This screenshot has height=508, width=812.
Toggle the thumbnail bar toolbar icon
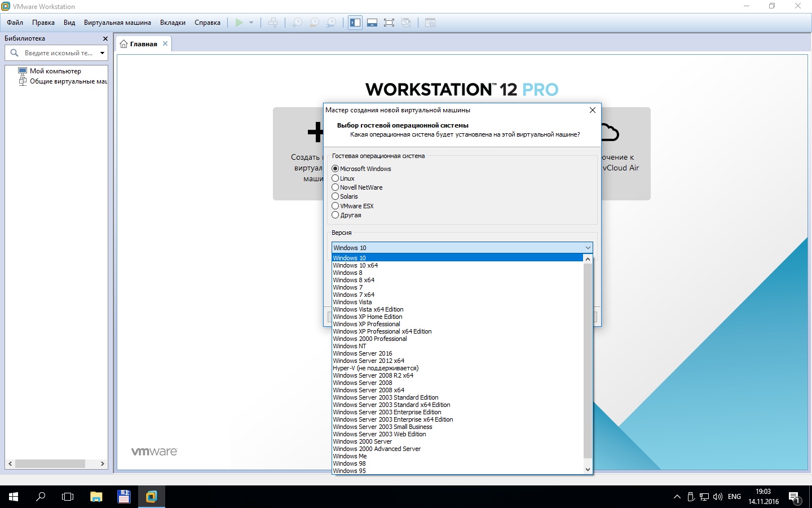pyautogui.click(x=372, y=23)
